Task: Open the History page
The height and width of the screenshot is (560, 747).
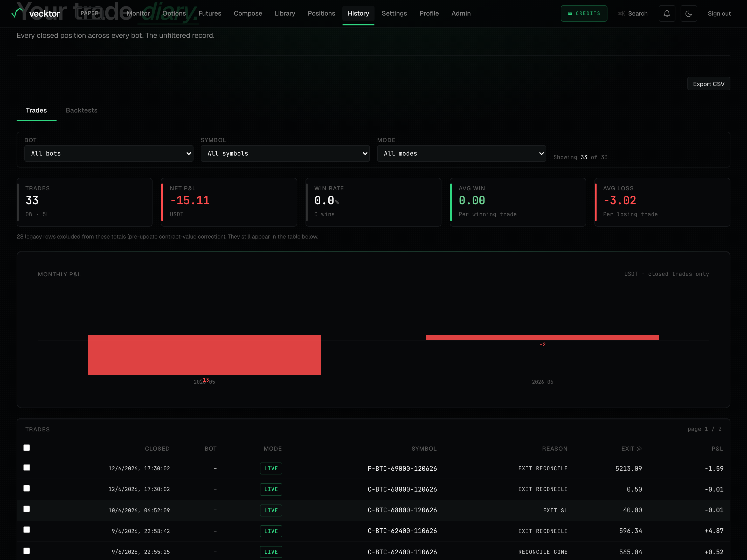Action: pos(358,13)
